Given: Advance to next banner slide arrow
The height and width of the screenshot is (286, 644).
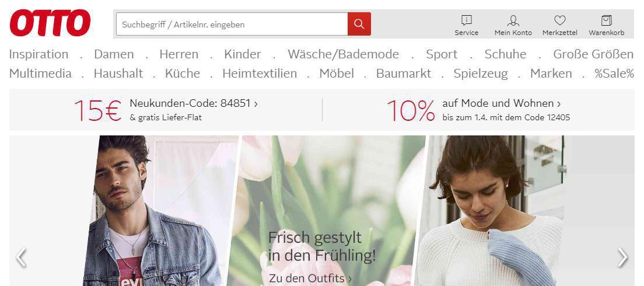Looking at the screenshot, I should (x=622, y=257).
